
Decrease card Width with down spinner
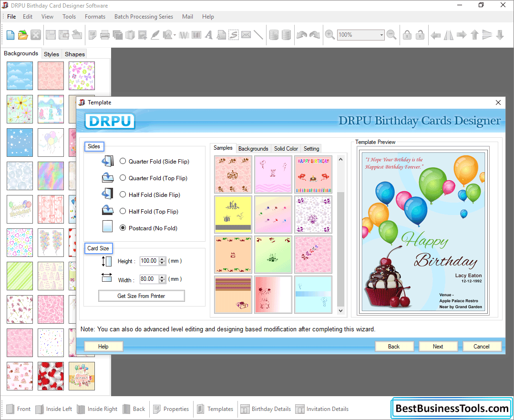(162, 281)
